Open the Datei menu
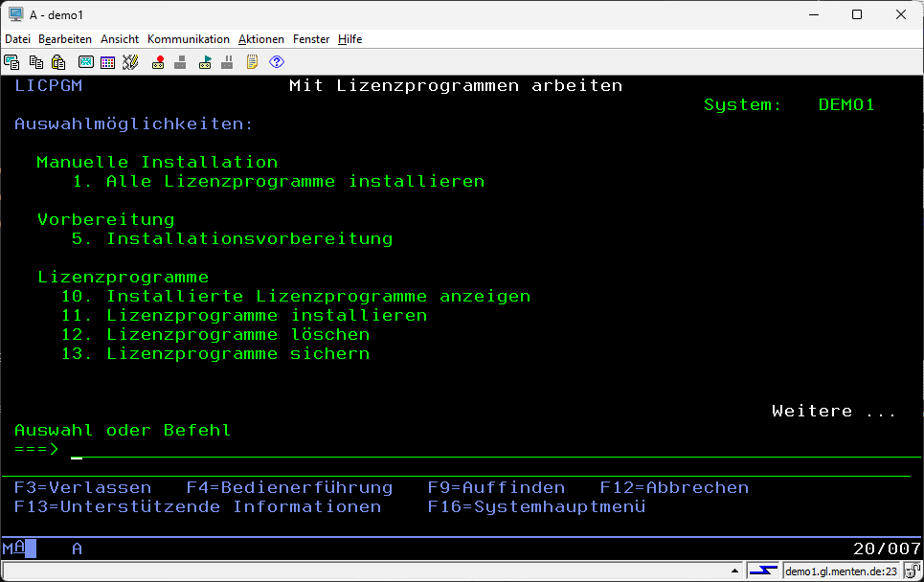924x582 pixels. pos(18,39)
